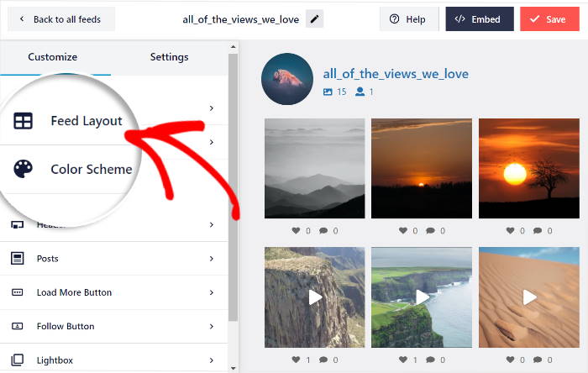
Task: Click the Lightbox section icon
Action: point(18,360)
